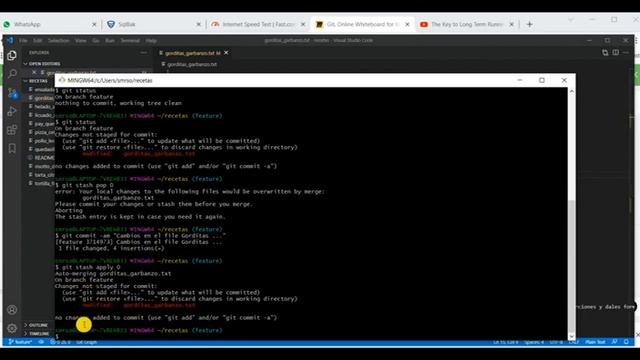
Task: Click the eye icon in status bar
Action: pos(41,342)
